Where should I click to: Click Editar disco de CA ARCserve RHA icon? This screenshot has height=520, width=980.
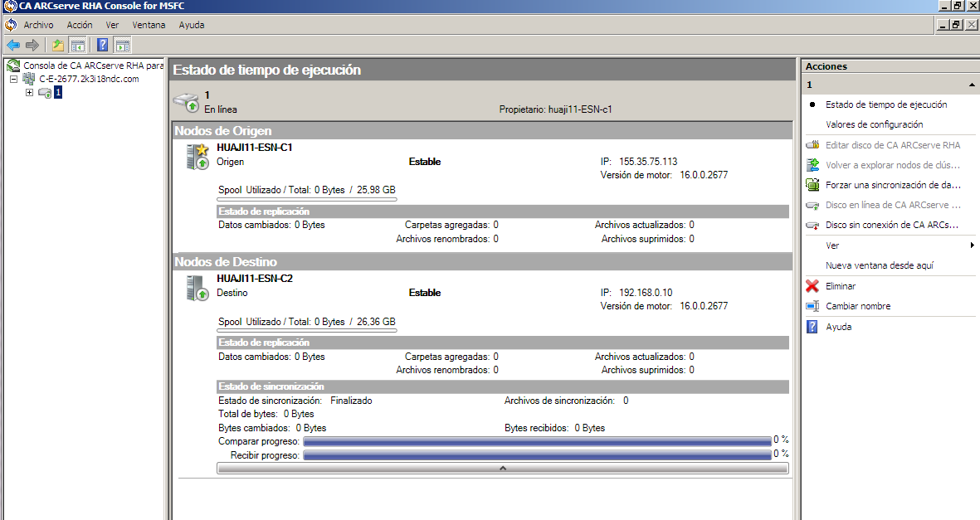pyautogui.click(x=812, y=145)
